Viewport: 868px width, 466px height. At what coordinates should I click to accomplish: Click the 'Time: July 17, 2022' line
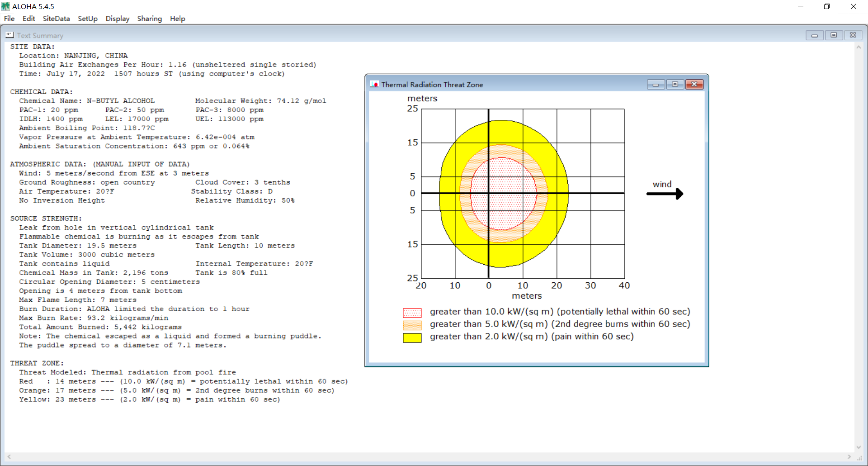tap(152, 74)
